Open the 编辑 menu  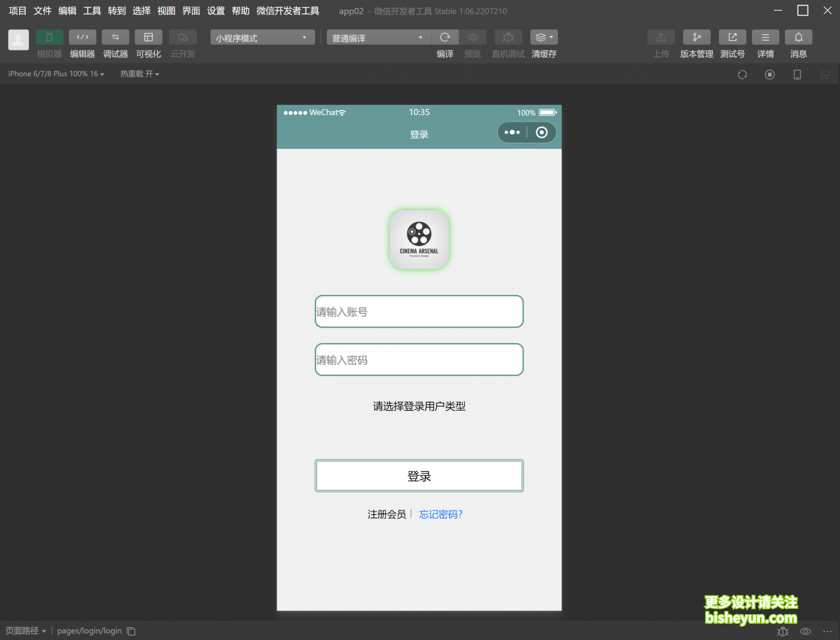point(67,11)
